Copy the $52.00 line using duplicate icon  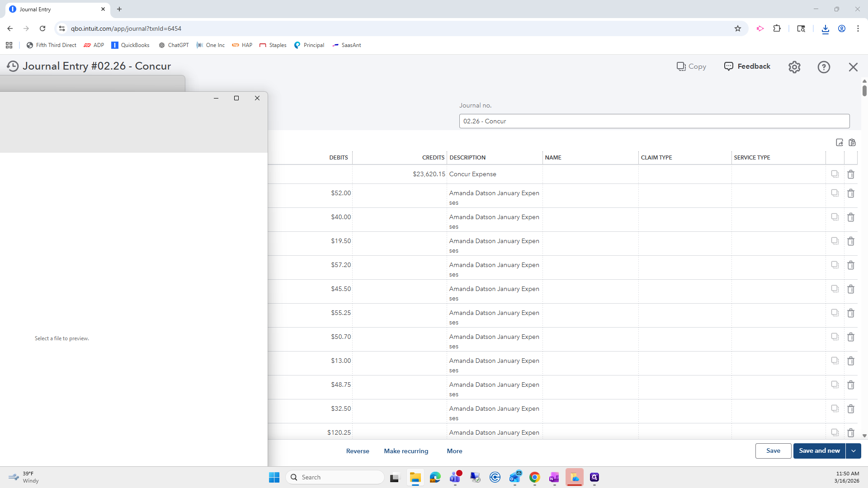[835, 193]
